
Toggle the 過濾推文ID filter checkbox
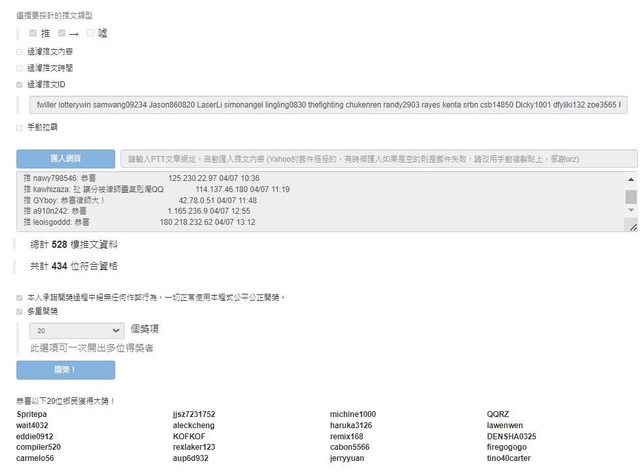pyautogui.click(x=20, y=85)
